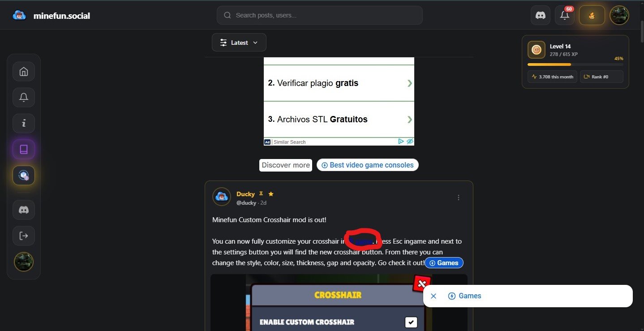This screenshot has height=331, width=644.
Task: Open the gold-highlighted streak icon in top bar
Action: pyautogui.click(x=592, y=15)
